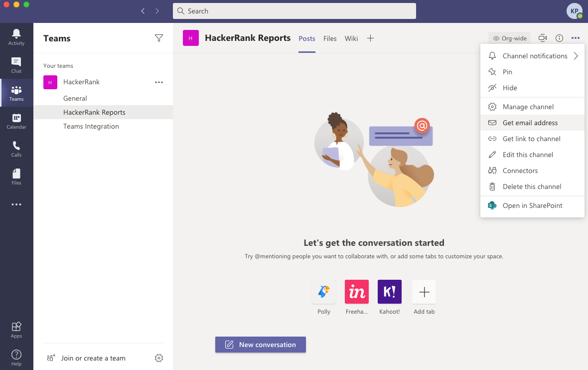Screen dimensions: 588x370
Task: Open the Activity feed
Action: point(16,37)
